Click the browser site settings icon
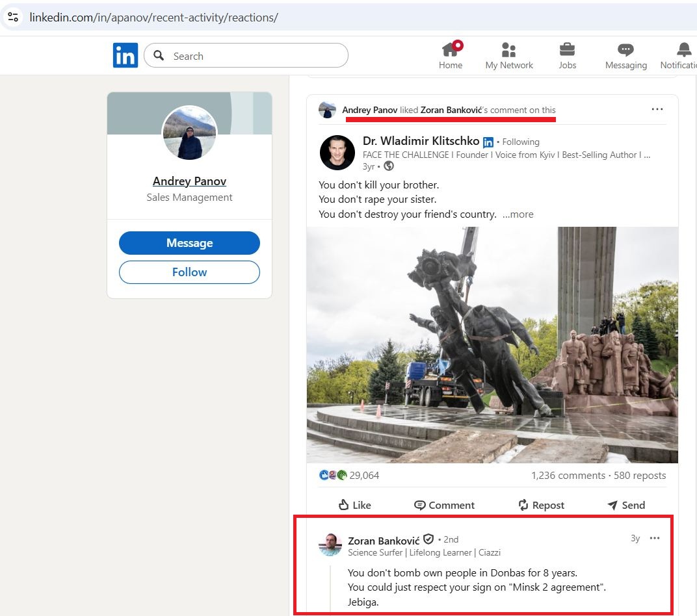Screen dimensions: 697x616 (13, 17)
